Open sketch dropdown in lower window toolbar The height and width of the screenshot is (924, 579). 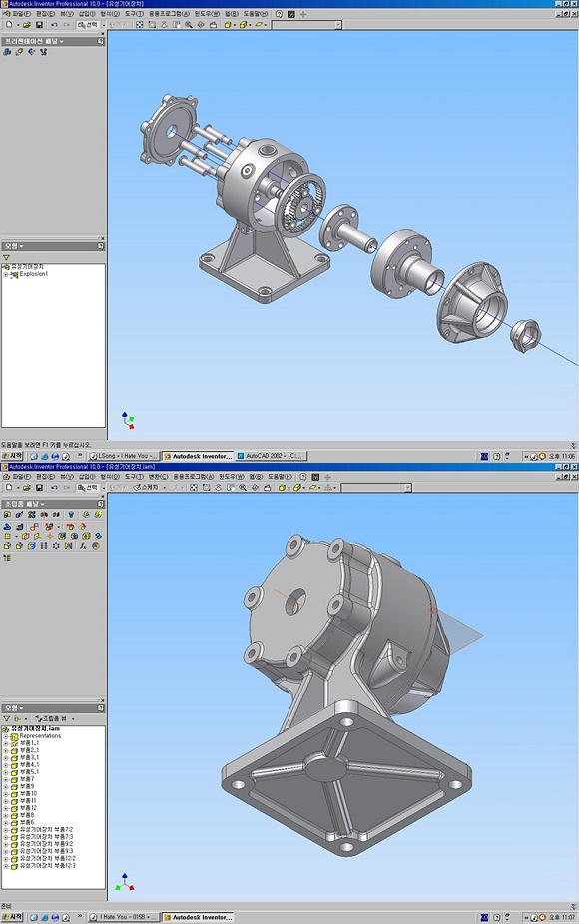pyautogui.click(x=164, y=487)
